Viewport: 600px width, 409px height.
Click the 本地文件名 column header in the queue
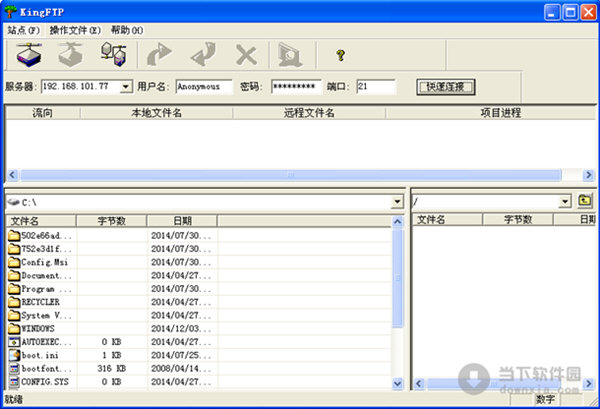pos(157,113)
